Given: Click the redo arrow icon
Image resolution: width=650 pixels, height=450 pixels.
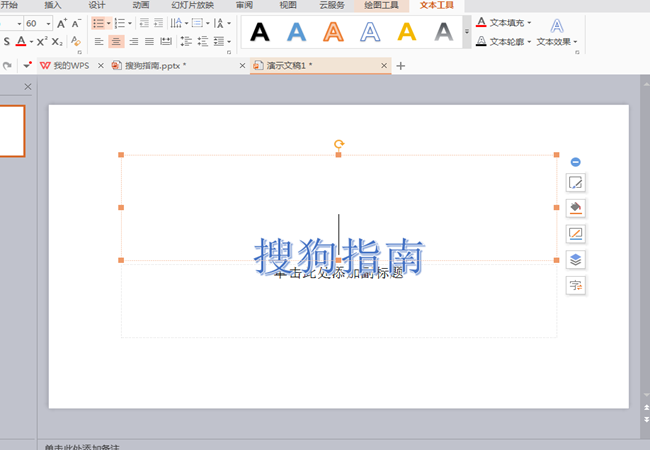Looking at the screenshot, I should tap(7, 65).
